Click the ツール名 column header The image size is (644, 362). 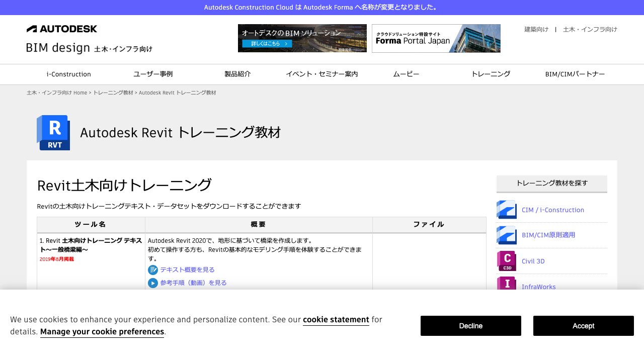click(x=91, y=224)
